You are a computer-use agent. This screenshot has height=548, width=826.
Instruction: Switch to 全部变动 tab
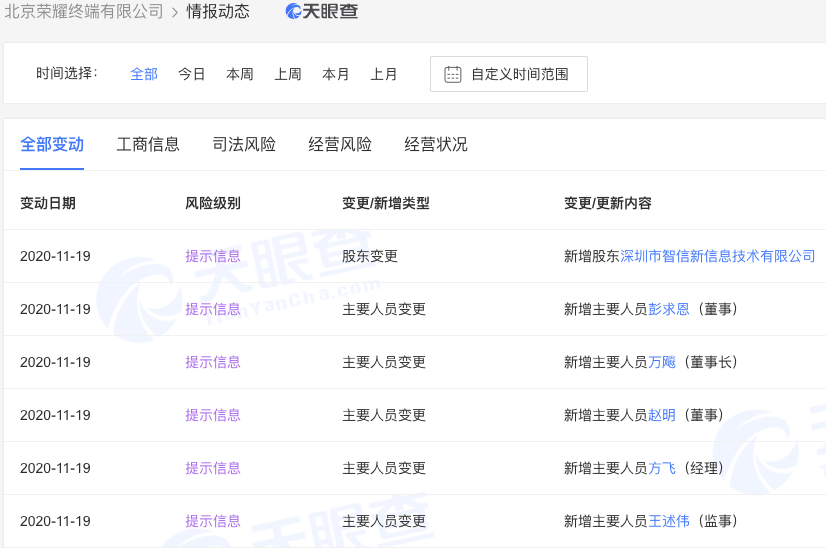(52, 144)
